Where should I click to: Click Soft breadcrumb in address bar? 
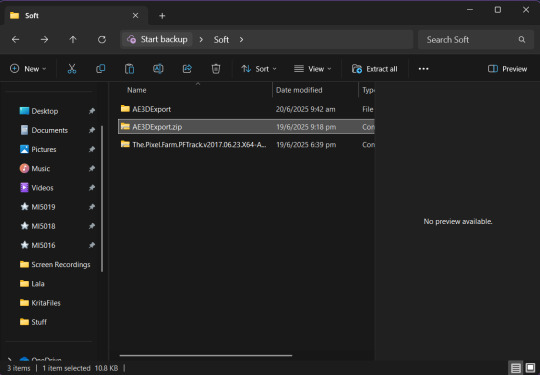coord(221,40)
